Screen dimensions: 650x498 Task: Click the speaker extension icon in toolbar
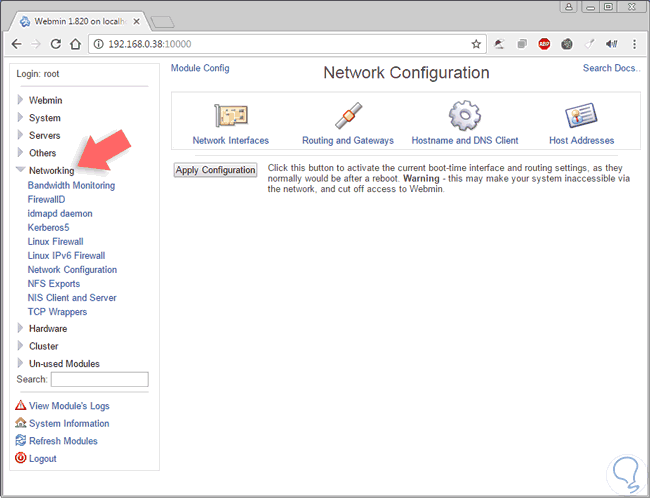click(x=611, y=44)
